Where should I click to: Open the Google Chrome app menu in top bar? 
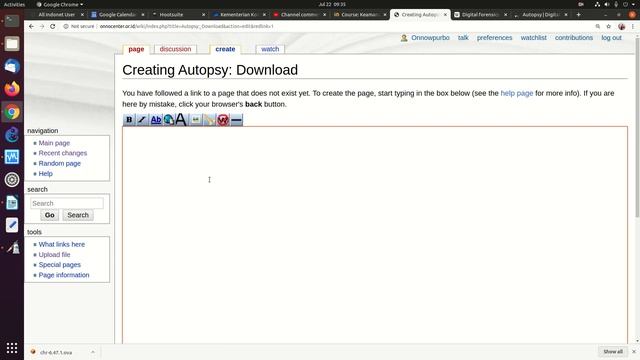point(60,4)
